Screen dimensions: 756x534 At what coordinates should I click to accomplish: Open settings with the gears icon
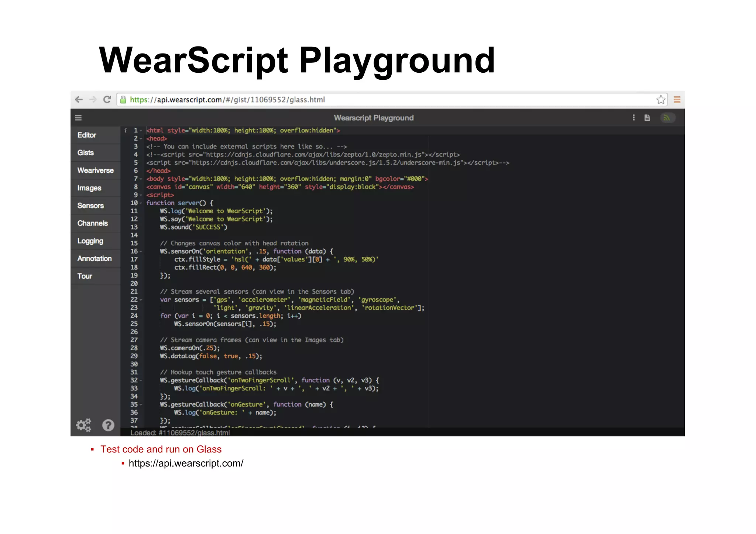pyautogui.click(x=84, y=425)
